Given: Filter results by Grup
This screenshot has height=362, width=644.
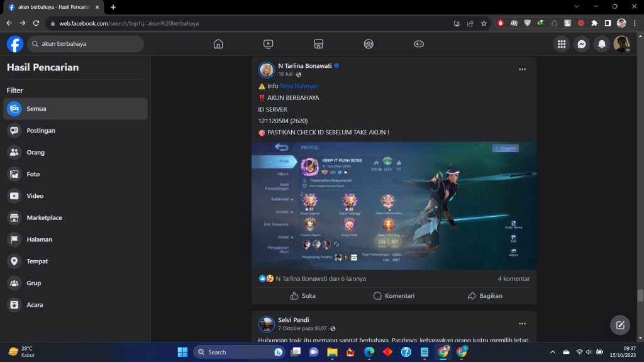Looking at the screenshot, I should [75, 283].
